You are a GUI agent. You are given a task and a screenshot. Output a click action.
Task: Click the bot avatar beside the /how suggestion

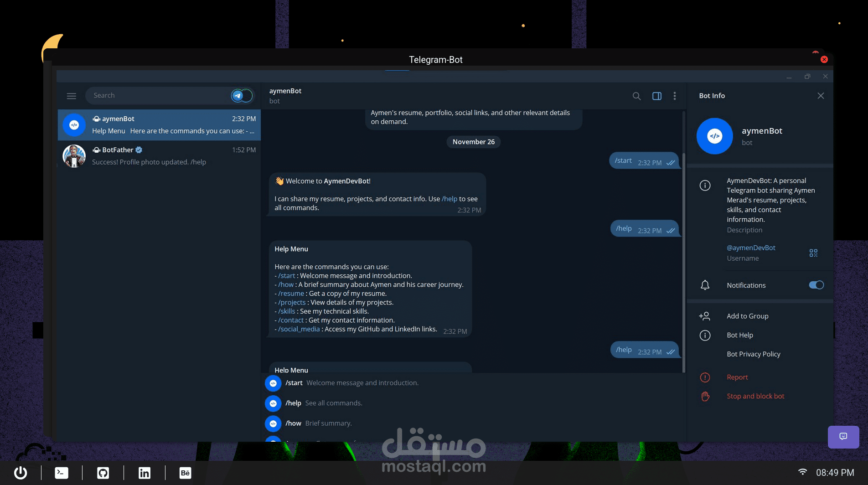tap(273, 423)
